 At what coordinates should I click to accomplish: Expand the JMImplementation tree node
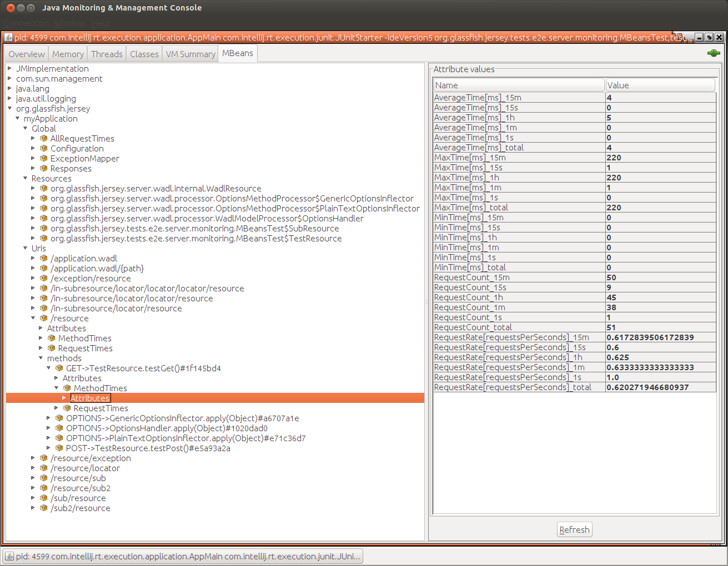pos(9,69)
